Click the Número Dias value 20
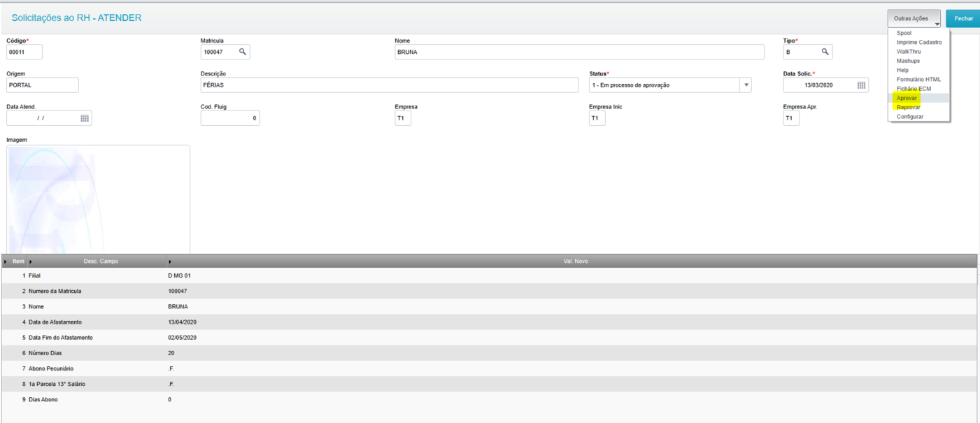980x423 pixels. [171, 353]
